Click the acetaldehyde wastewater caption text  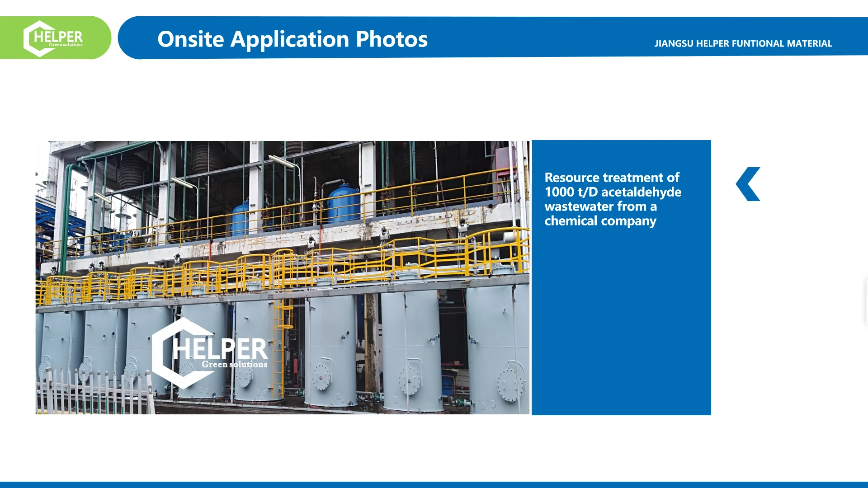(x=612, y=199)
